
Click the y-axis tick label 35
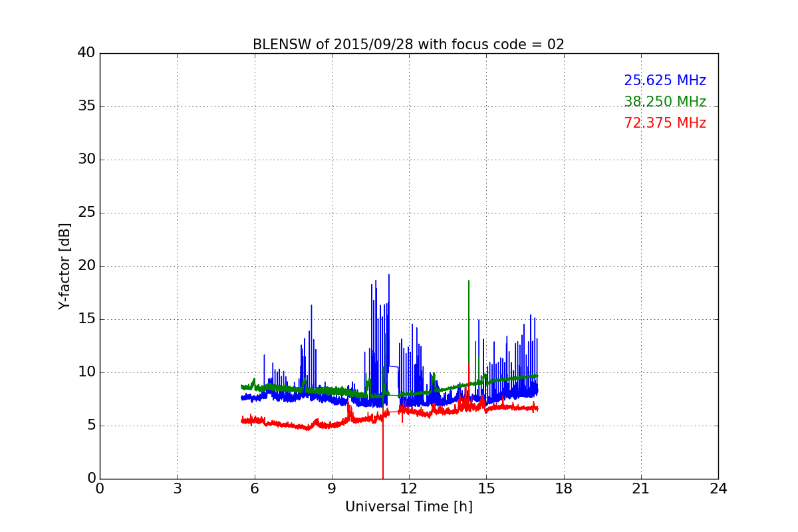[86, 106]
